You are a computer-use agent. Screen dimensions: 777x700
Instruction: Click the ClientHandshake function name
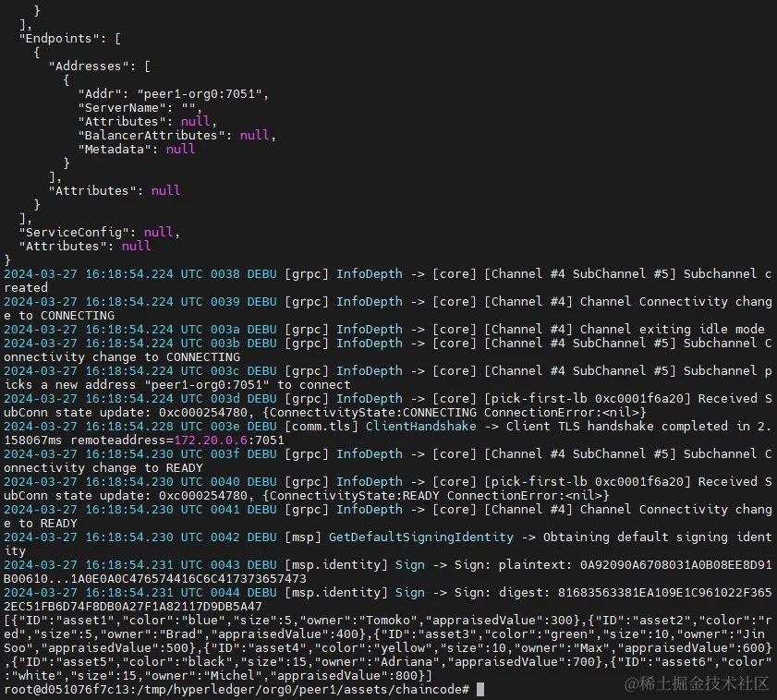tap(420, 427)
